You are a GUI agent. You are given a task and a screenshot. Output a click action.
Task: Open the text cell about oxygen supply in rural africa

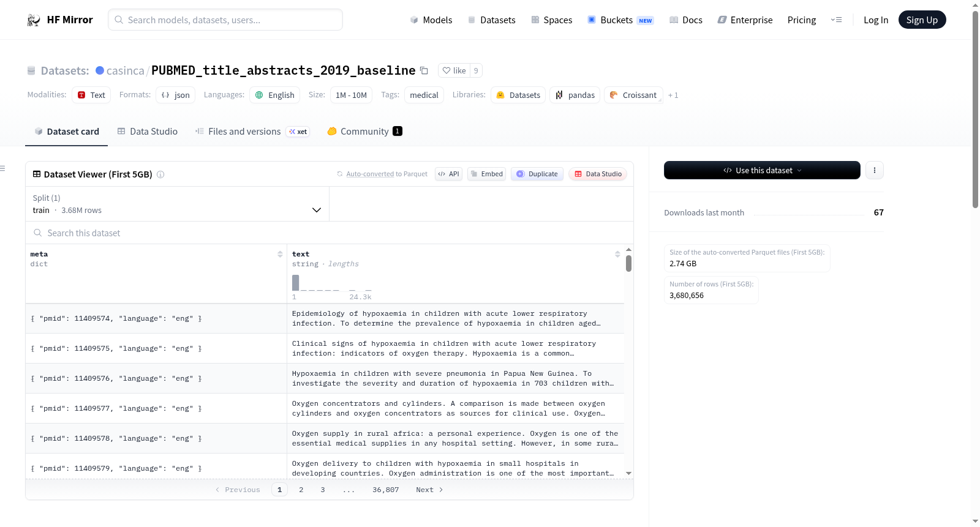pyautogui.click(x=455, y=438)
